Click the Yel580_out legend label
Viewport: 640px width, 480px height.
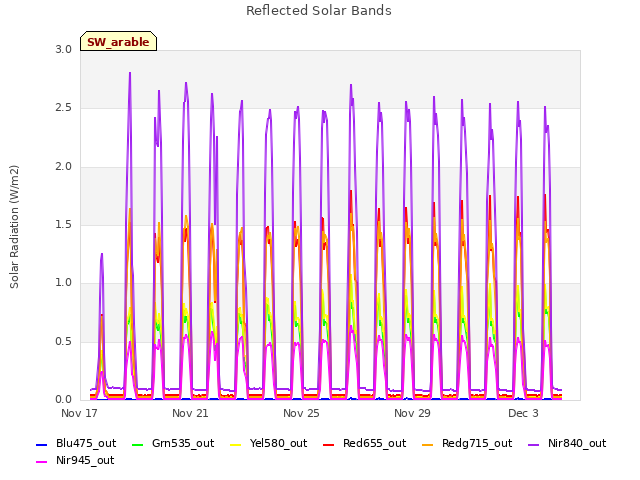pos(278,443)
